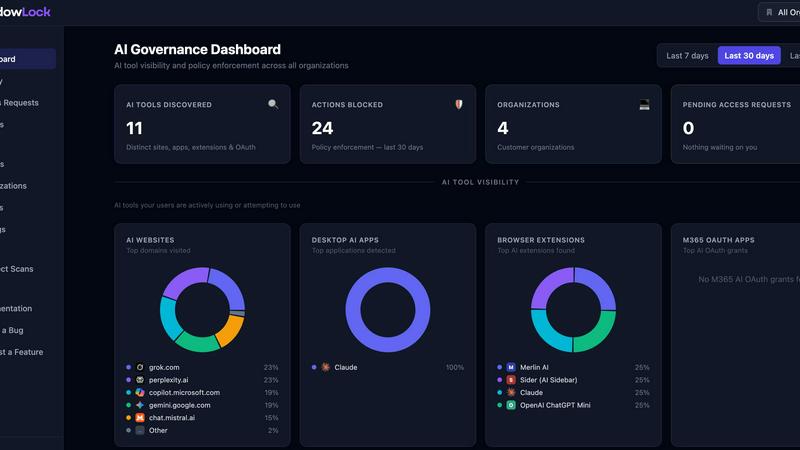800x450 pixels.
Task: Click the Actions Blocked value 24
Action: [x=322, y=128]
